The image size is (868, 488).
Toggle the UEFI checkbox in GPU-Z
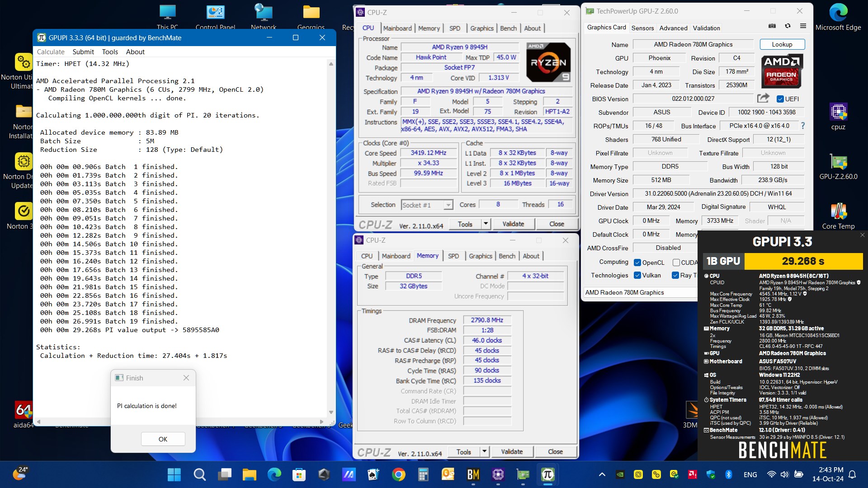(780, 99)
